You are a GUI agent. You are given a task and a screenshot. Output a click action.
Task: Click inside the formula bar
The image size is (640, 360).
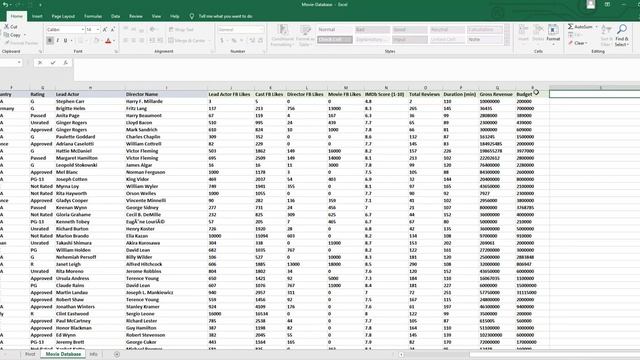[x=356, y=70]
